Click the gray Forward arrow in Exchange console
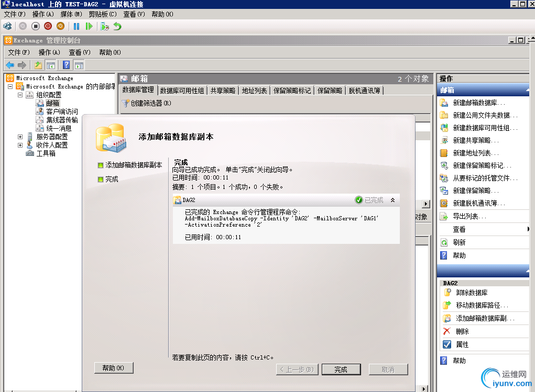 tap(22, 65)
